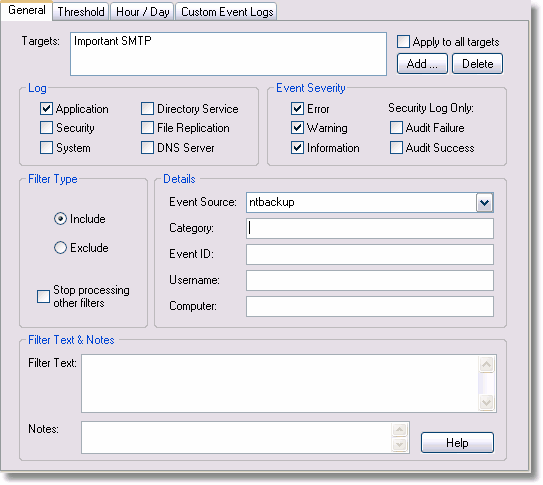The image size is (543, 485).
Task: Expand the Event Source dropdown arrow
Action: (x=484, y=203)
